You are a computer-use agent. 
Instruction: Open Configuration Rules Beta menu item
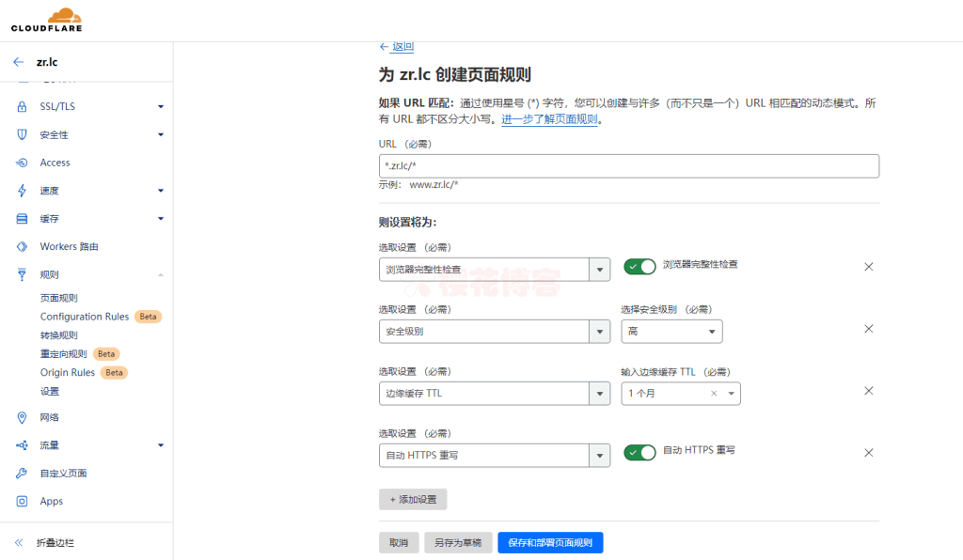coord(83,316)
